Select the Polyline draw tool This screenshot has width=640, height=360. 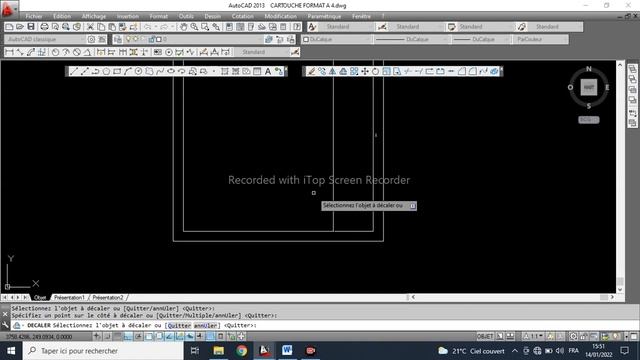pyautogui.click(x=96, y=71)
